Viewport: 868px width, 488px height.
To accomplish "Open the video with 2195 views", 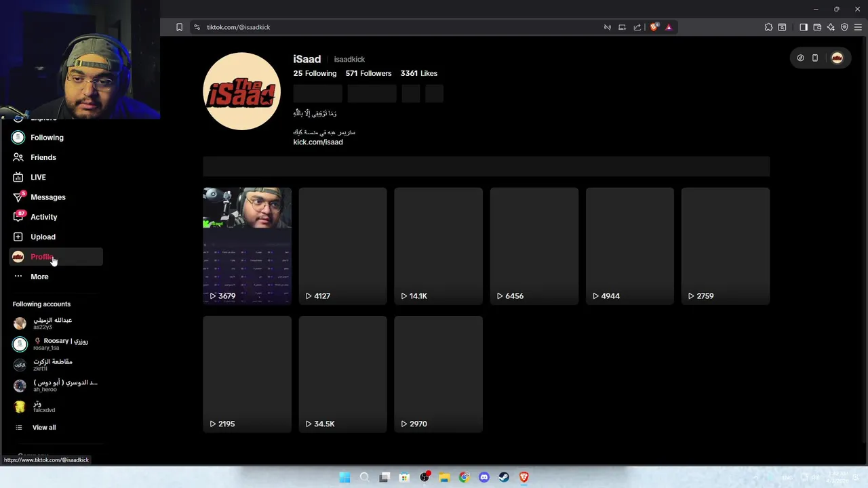I will point(247,373).
